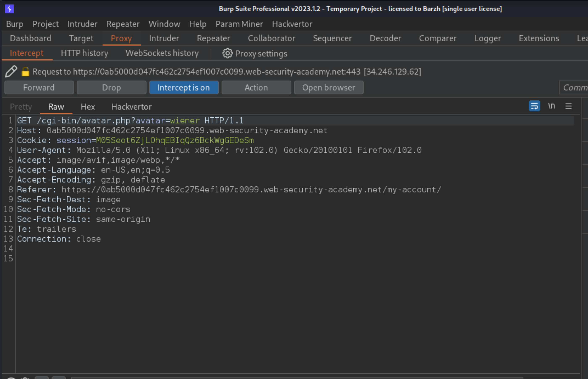Switch editor to Hackvertor view tab
The image size is (588, 379).
[131, 107]
